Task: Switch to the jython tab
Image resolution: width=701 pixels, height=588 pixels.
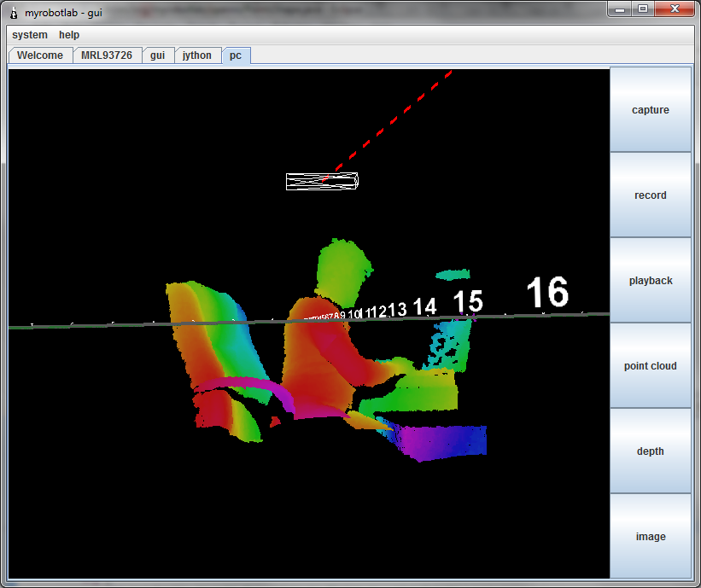Action: (197, 55)
